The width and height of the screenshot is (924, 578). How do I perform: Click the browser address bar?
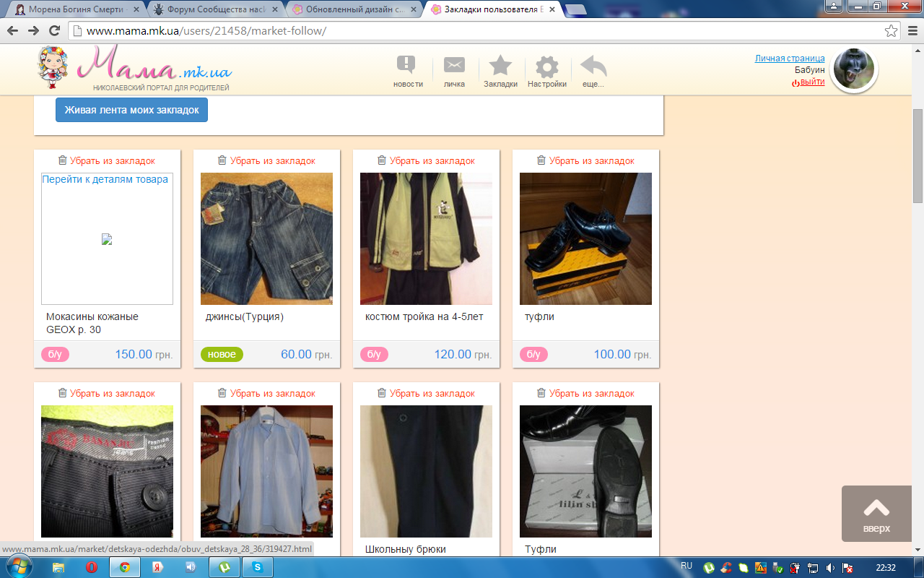click(476, 31)
